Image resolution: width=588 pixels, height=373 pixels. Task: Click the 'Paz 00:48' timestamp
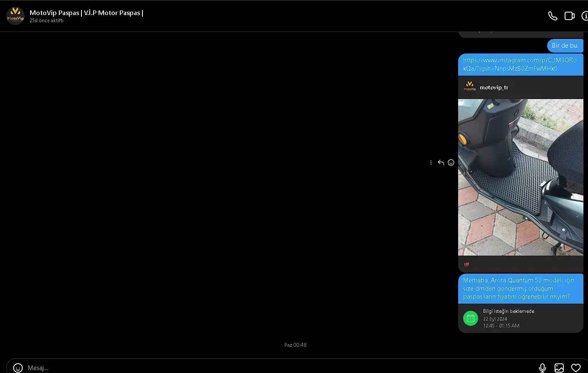[x=295, y=345]
